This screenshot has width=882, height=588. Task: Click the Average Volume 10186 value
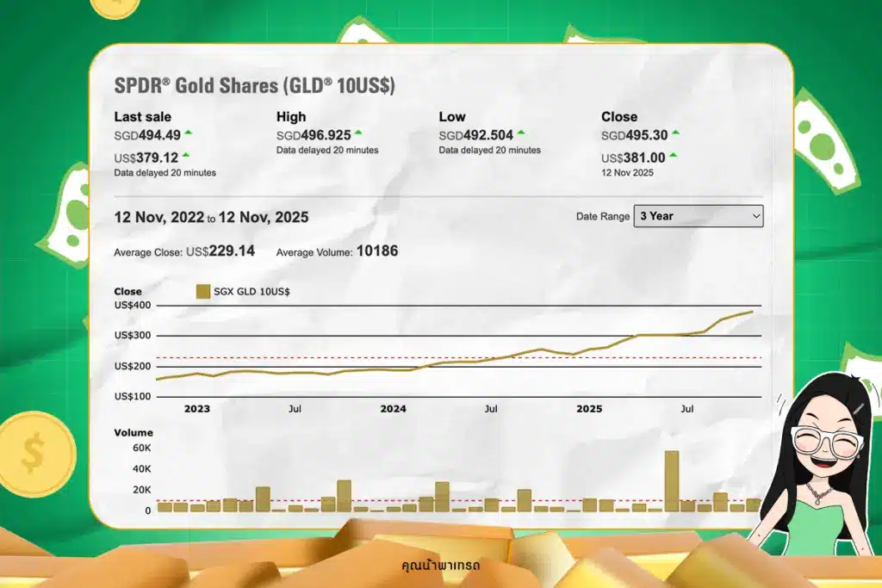click(x=376, y=252)
